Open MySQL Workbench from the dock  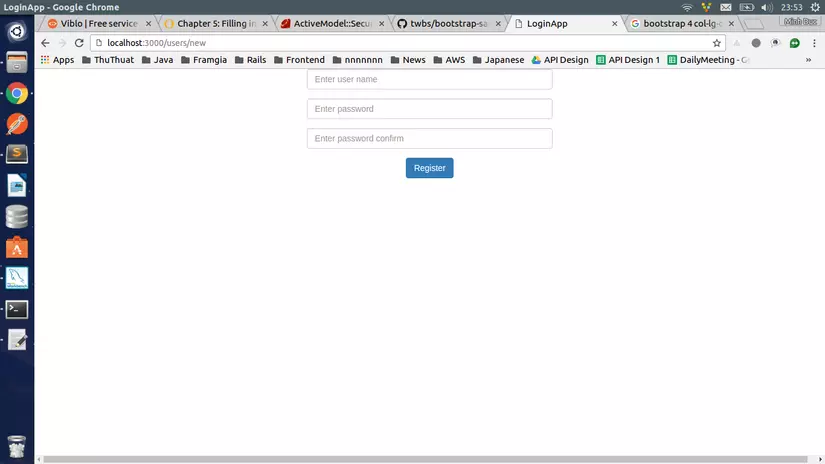tap(17, 278)
